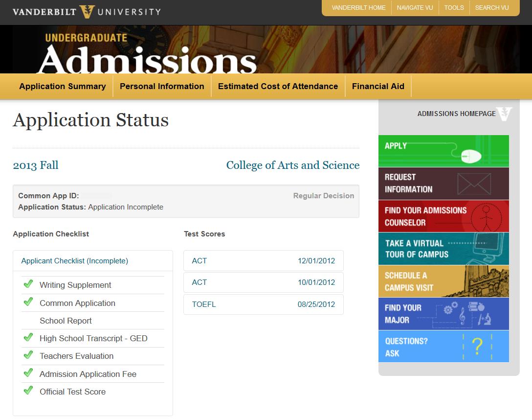
Task: Open Estimated Cost of Attendance tab
Action: pyautogui.click(x=278, y=86)
